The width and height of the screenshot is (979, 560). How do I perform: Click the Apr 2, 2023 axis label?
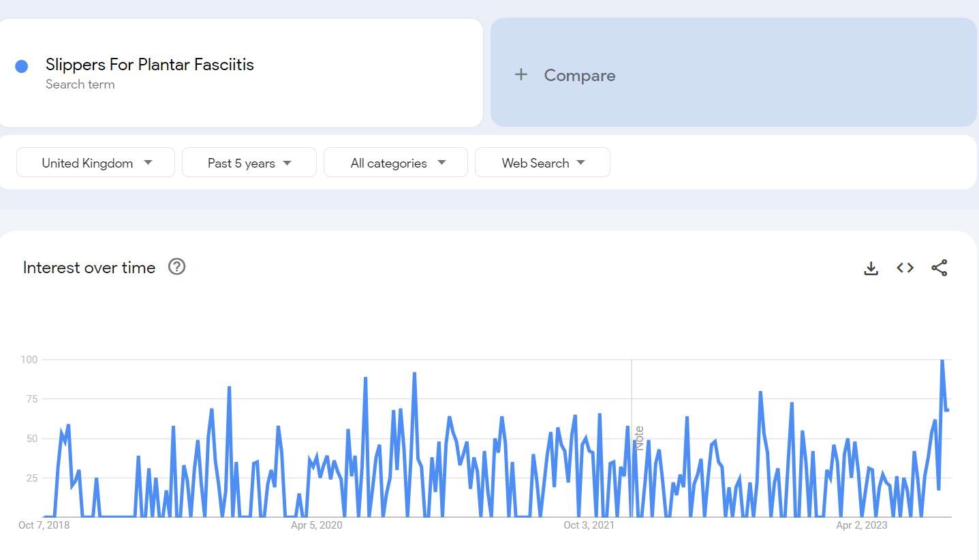862,525
